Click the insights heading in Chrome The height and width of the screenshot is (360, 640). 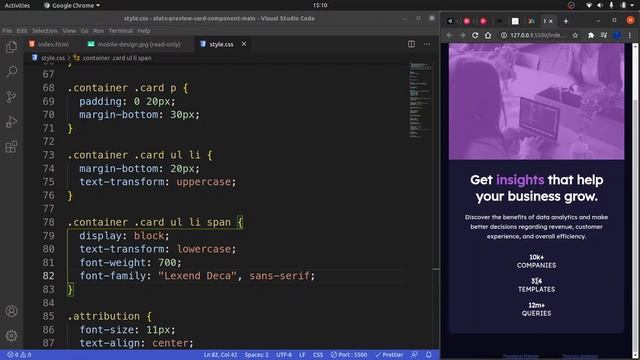(520, 180)
